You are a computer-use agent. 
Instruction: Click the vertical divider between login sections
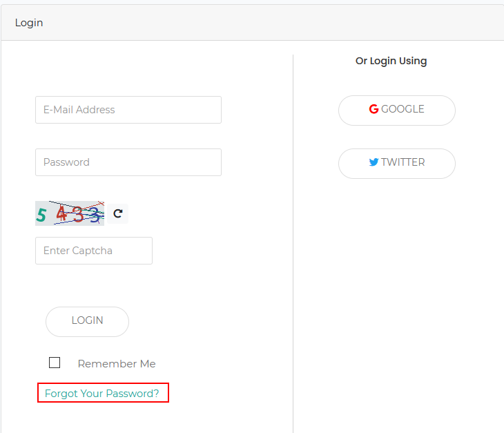point(293,242)
